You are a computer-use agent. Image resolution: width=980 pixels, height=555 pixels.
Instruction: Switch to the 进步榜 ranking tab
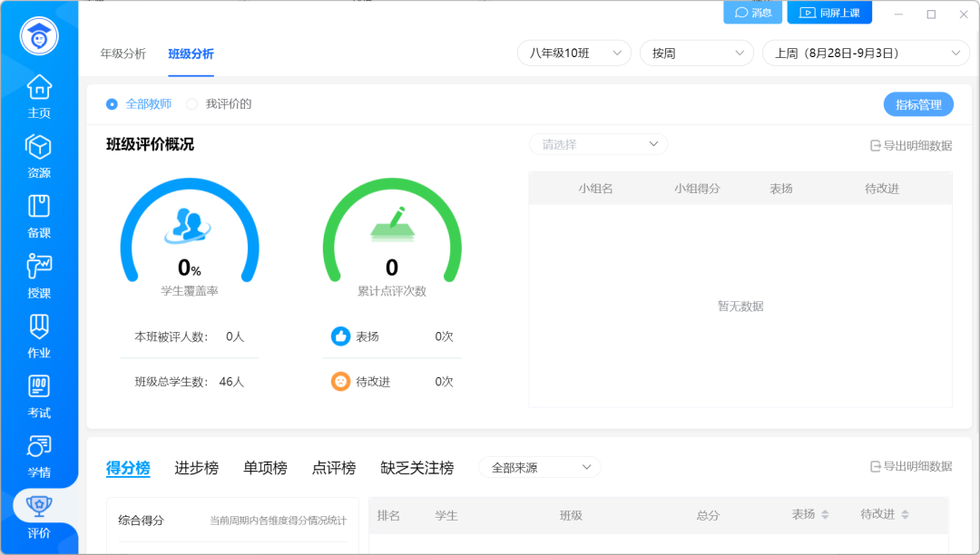pos(196,468)
